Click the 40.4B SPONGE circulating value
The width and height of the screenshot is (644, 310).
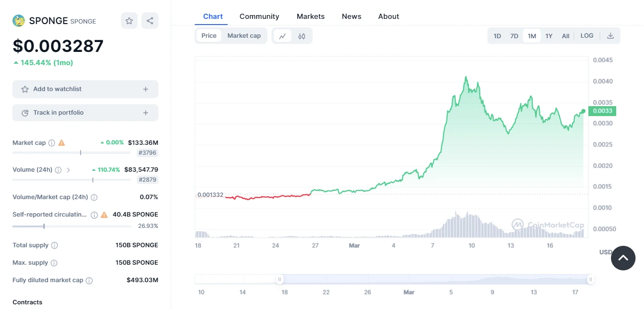click(x=135, y=215)
